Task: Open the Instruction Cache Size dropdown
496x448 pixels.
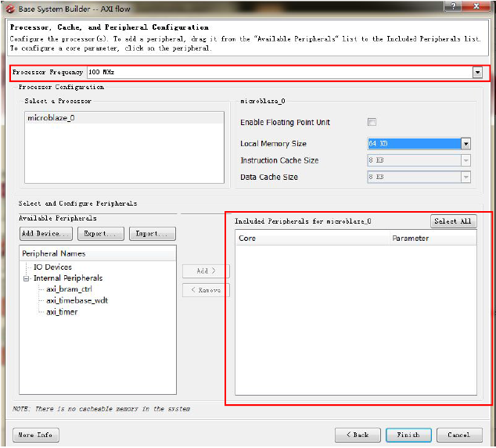Action: (465, 160)
